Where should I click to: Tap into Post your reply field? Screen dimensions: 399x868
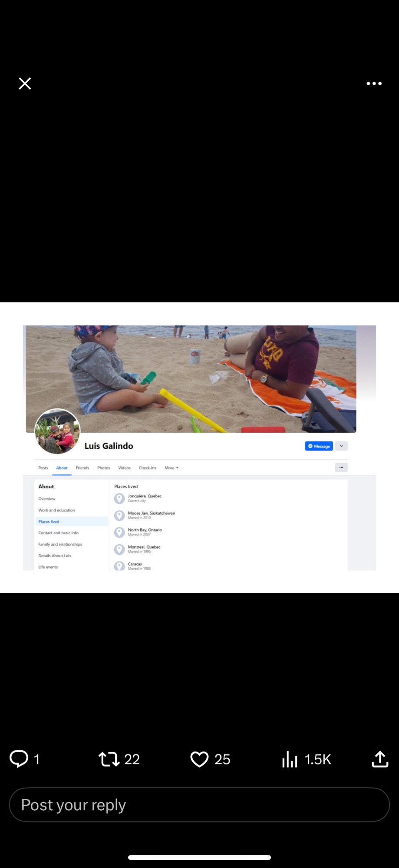point(199,805)
